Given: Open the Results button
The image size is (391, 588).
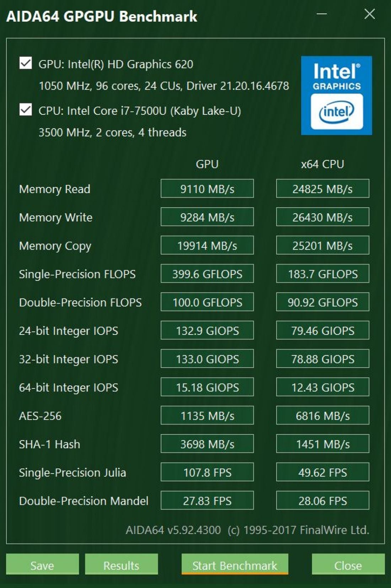Looking at the screenshot, I should coord(121,565).
